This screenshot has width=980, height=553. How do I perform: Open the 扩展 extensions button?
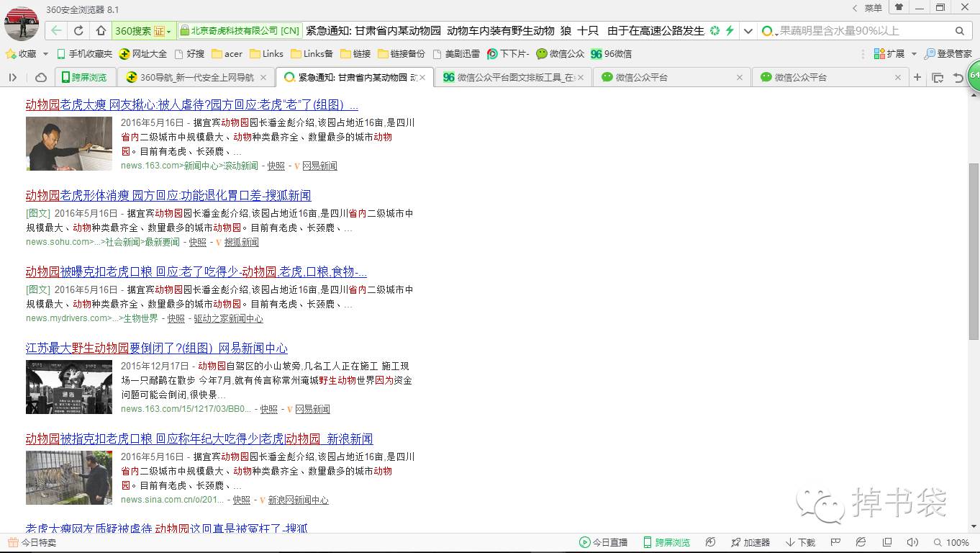889,54
